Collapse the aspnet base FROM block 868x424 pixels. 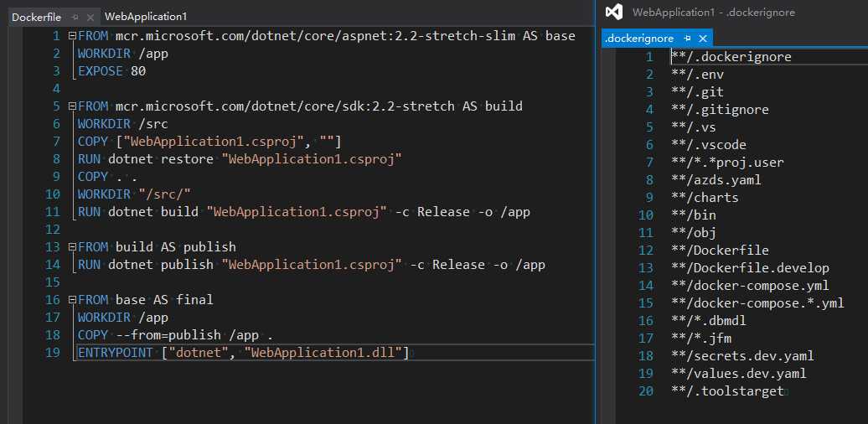tap(72, 36)
